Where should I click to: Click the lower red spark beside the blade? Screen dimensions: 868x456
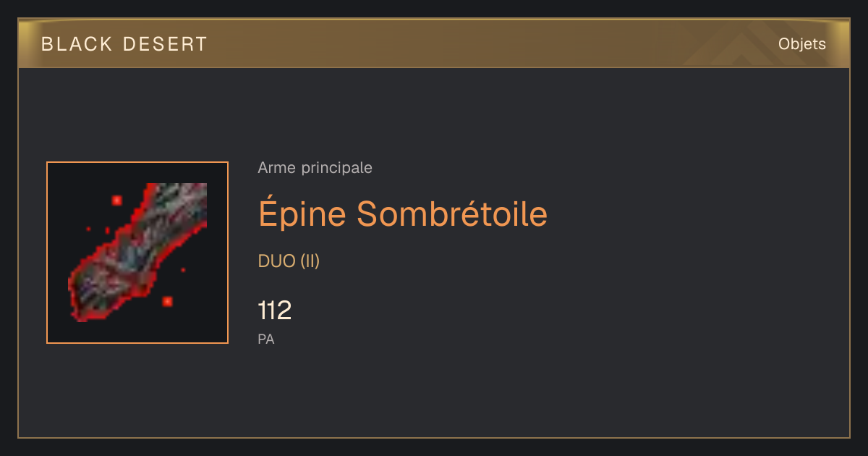click(167, 301)
